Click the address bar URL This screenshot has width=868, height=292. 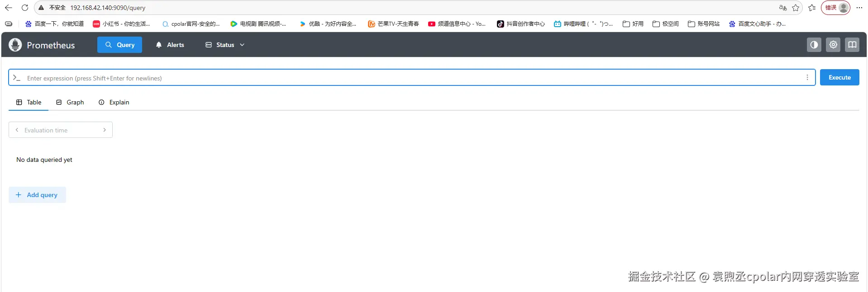click(108, 8)
